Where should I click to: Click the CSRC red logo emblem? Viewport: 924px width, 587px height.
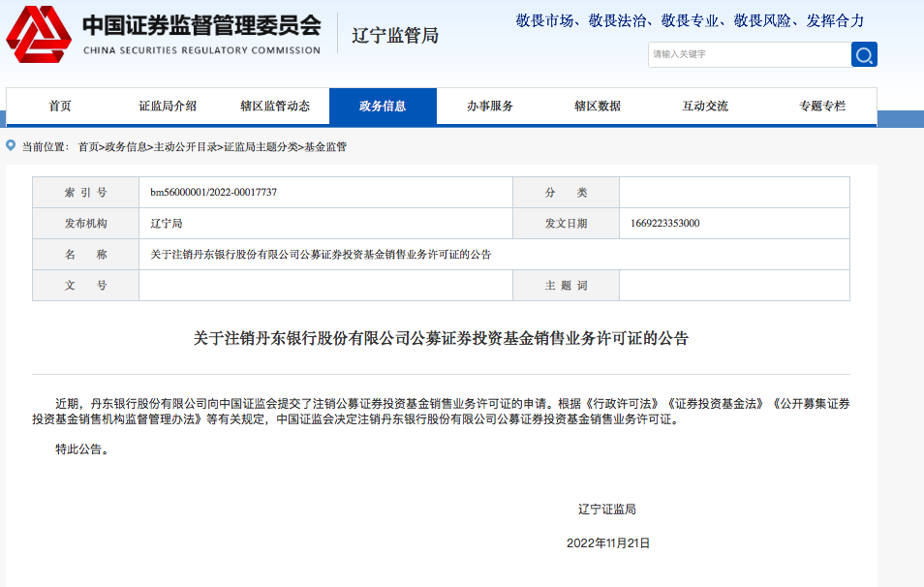pos(39,34)
